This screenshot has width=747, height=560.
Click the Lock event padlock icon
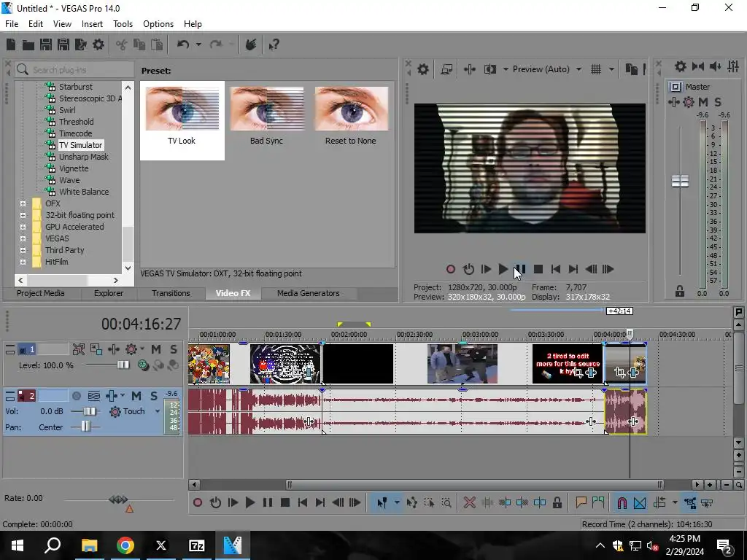coord(557,502)
